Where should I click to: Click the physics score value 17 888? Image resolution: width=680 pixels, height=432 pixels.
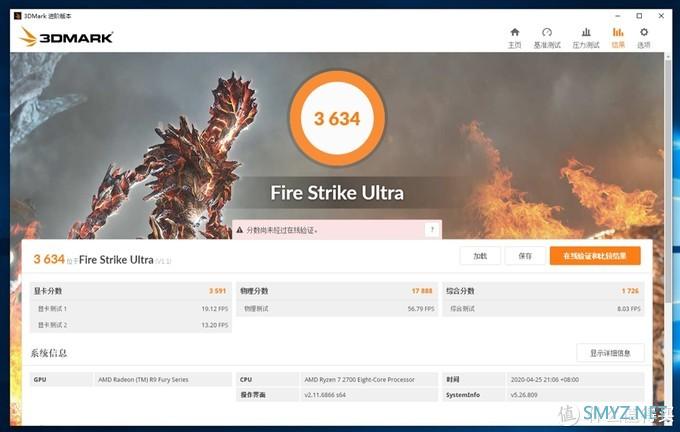click(x=422, y=291)
